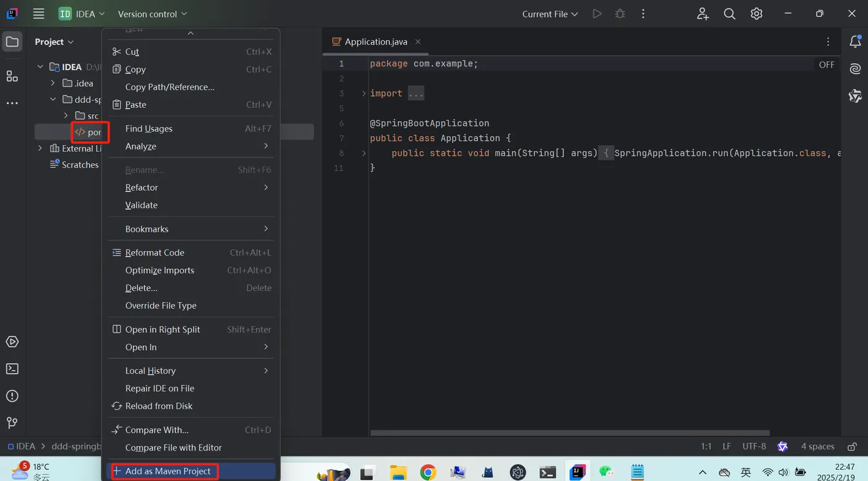
Task: Toggle read-only lock icon in status bar
Action: coord(852,446)
